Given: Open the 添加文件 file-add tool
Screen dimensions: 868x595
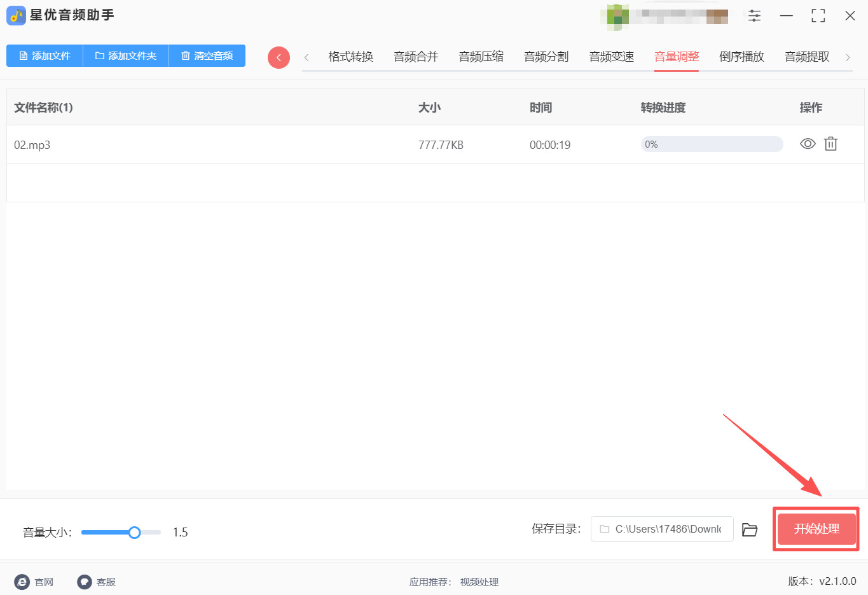Looking at the screenshot, I should tap(44, 55).
